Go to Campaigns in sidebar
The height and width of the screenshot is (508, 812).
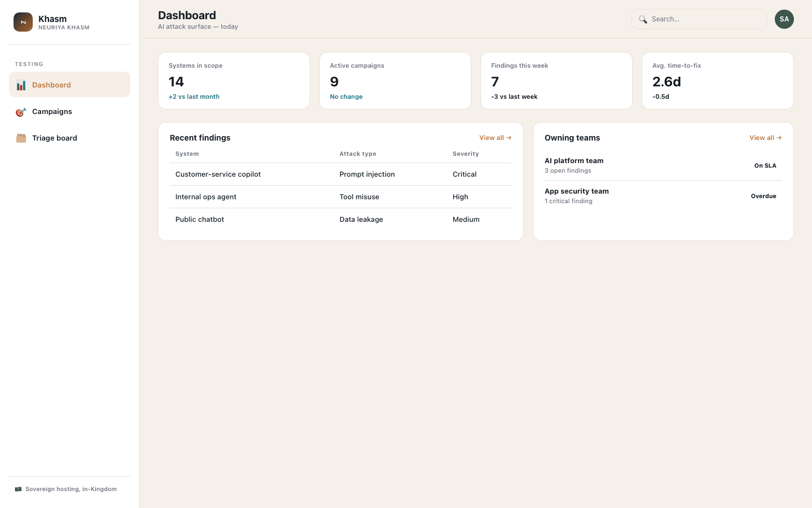coord(69,111)
